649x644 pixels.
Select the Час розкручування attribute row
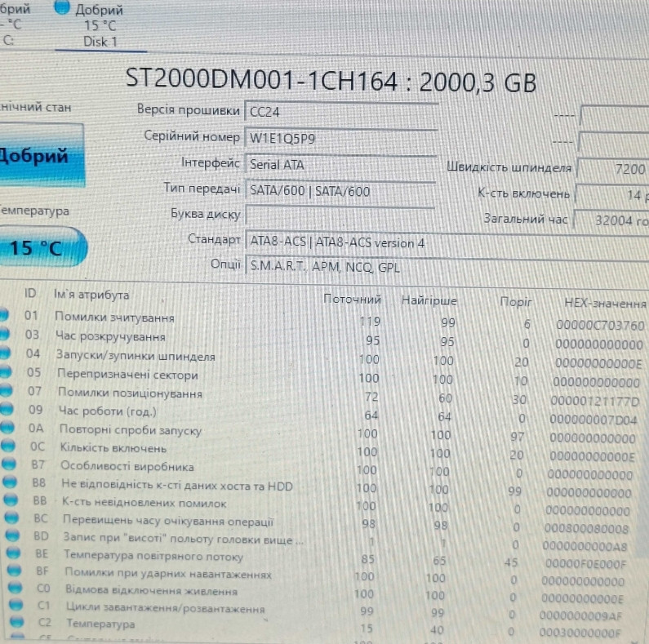(322, 339)
